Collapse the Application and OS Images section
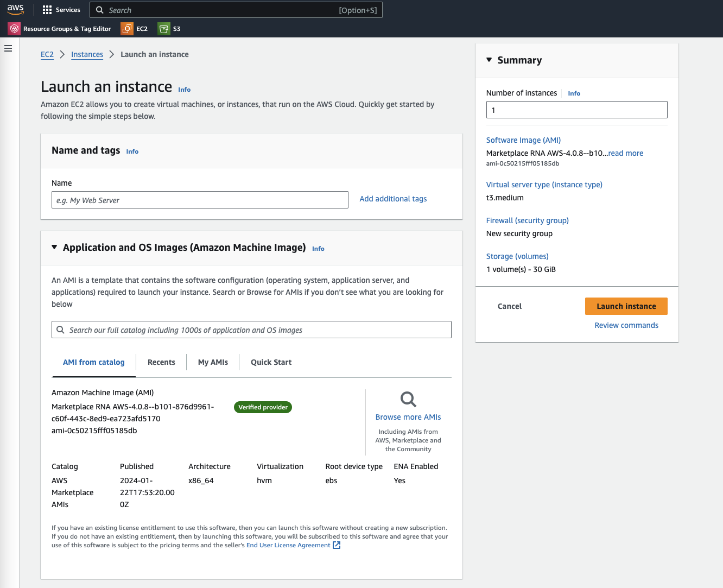Screen dimensions: 723x588 [54, 246]
